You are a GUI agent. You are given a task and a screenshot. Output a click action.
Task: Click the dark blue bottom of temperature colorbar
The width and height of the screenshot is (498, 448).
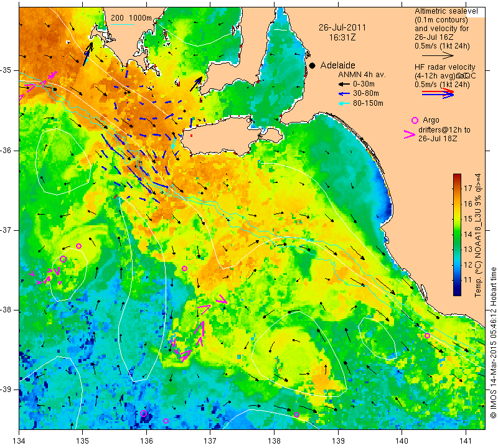pyautogui.click(x=457, y=293)
